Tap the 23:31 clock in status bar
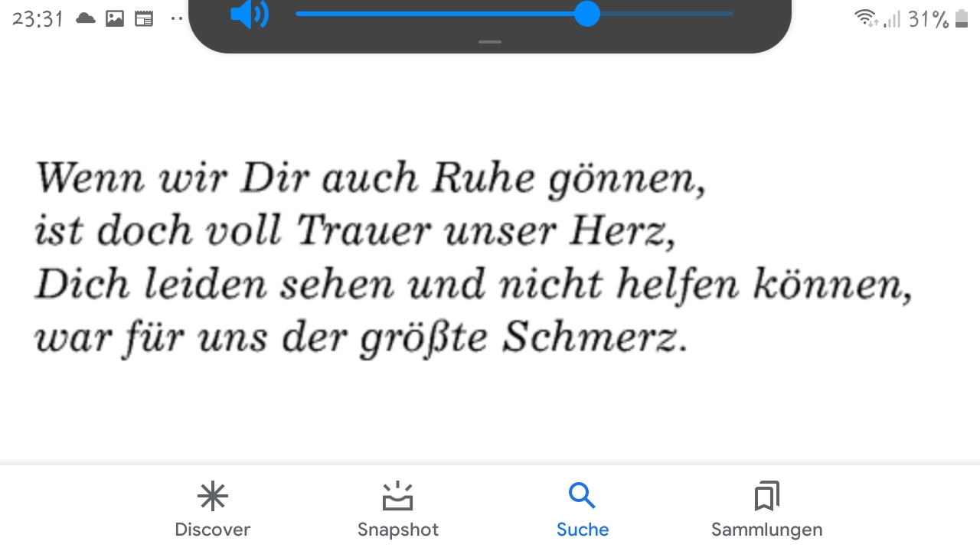The height and width of the screenshot is (551, 980). point(38,19)
